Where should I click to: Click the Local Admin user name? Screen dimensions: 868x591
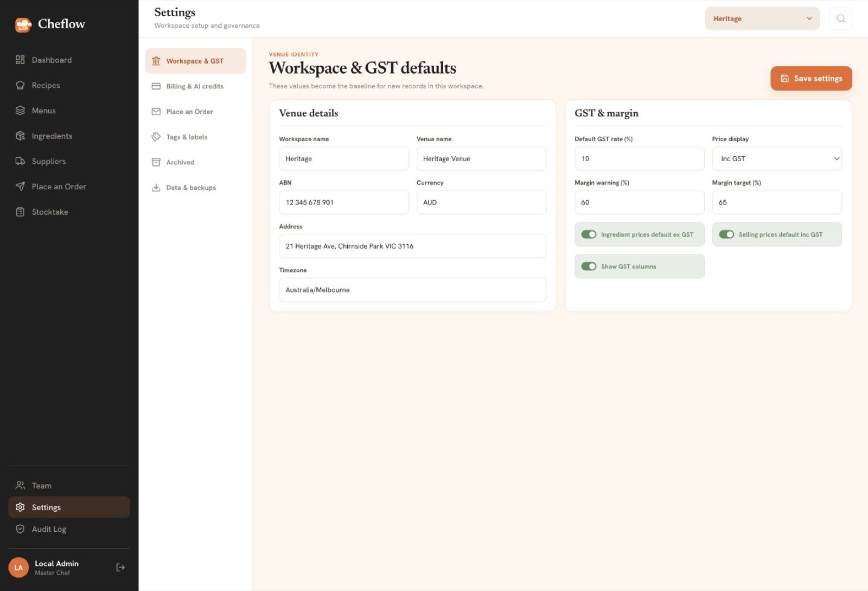(x=56, y=563)
